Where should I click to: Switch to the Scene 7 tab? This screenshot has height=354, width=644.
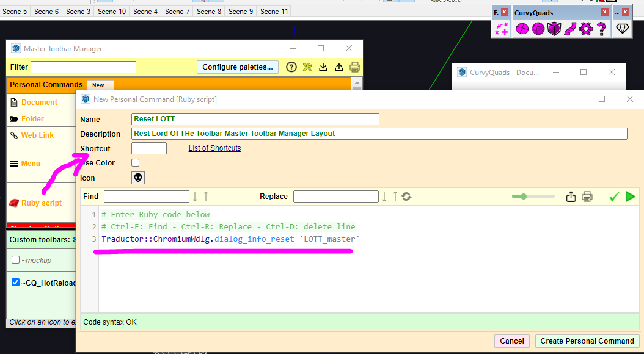click(177, 12)
